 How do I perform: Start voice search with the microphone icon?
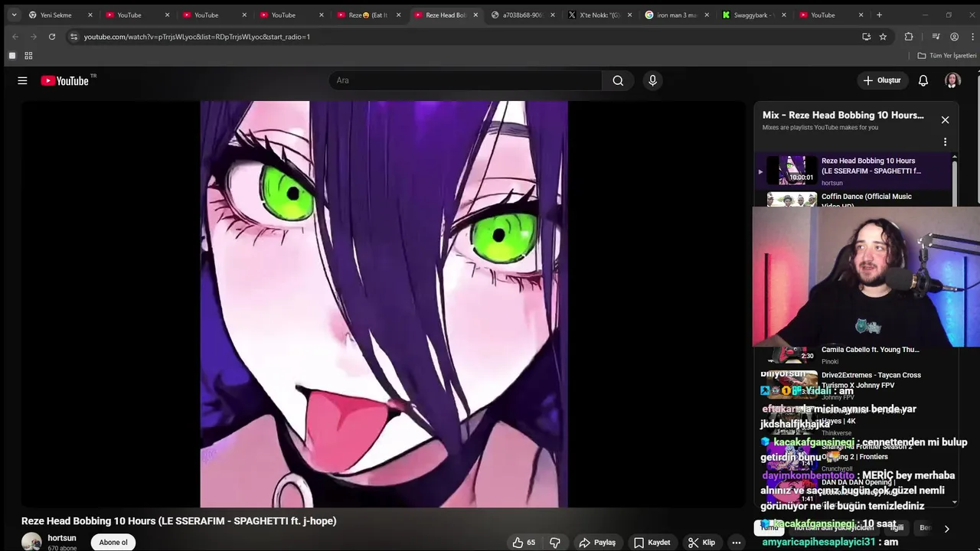tap(652, 80)
